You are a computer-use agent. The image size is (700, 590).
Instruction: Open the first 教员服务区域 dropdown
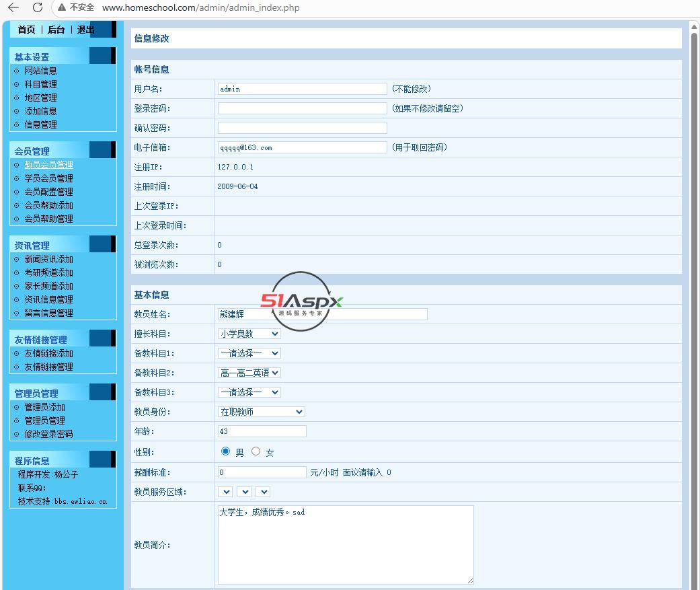pyautogui.click(x=225, y=492)
